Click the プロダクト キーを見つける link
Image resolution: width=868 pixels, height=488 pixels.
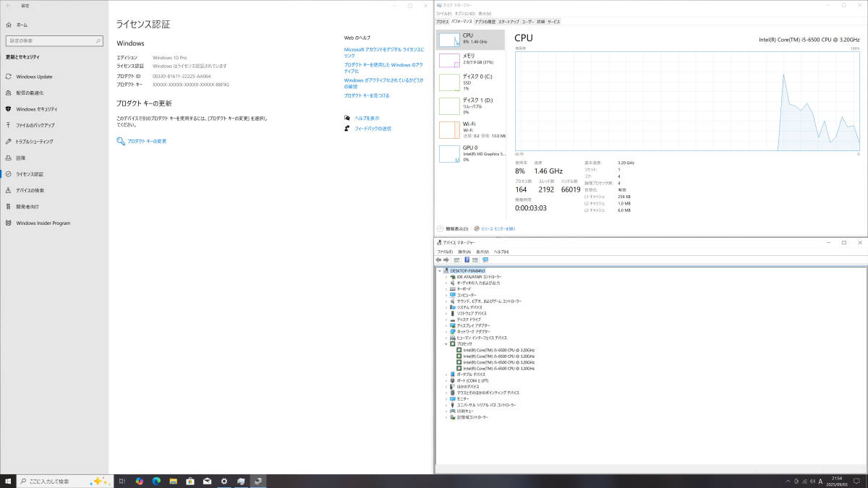click(367, 95)
